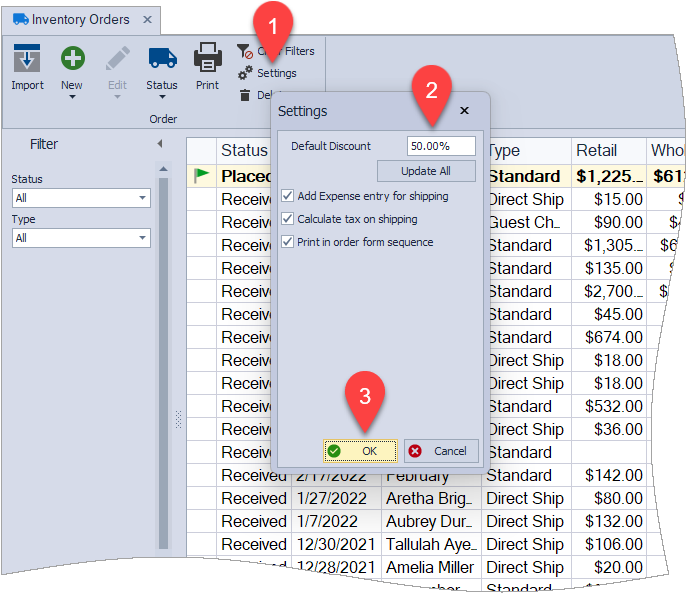Click the 1/27/2022 date cell
Viewport: 687px width, 593px height.
tap(336, 498)
